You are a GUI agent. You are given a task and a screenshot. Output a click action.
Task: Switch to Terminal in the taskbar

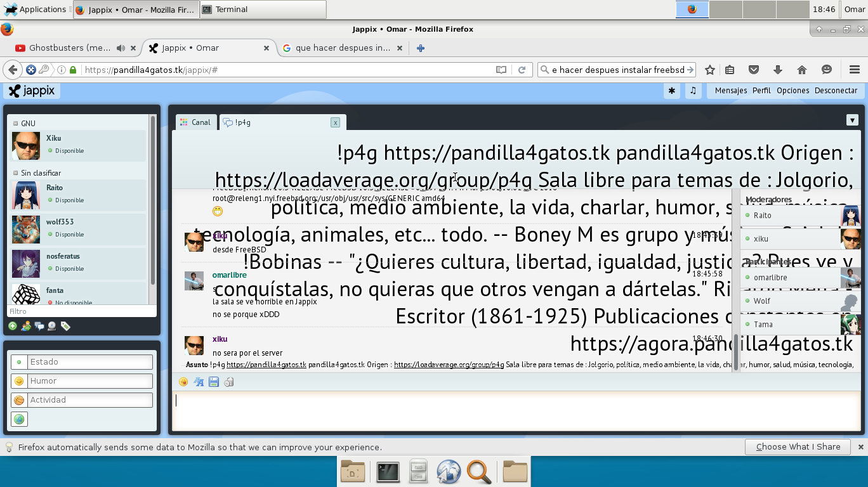[x=263, y=10]
